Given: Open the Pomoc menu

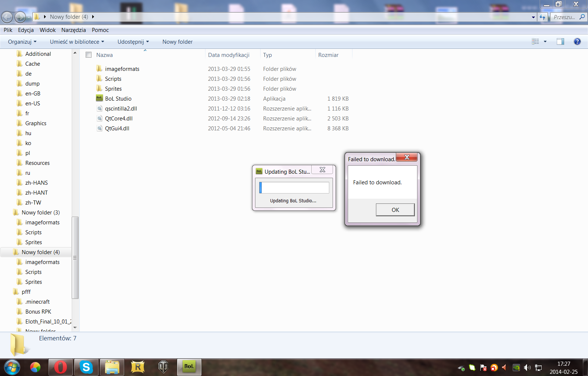Looking at the screenshot, I should pos(100,30).
